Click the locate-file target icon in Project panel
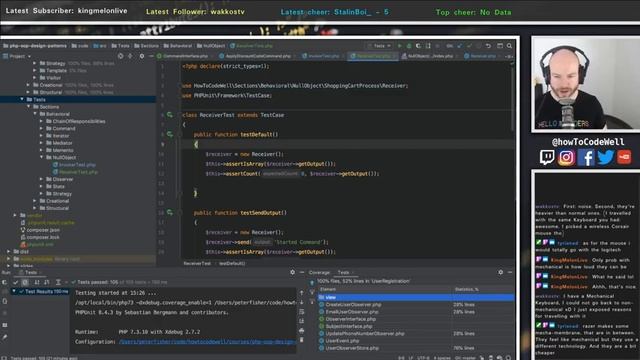 coord(120,56)
